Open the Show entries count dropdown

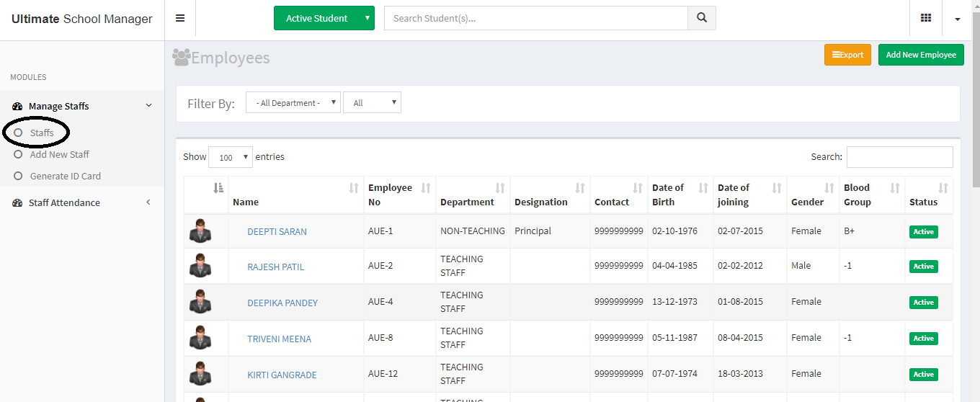pos(231,157)
